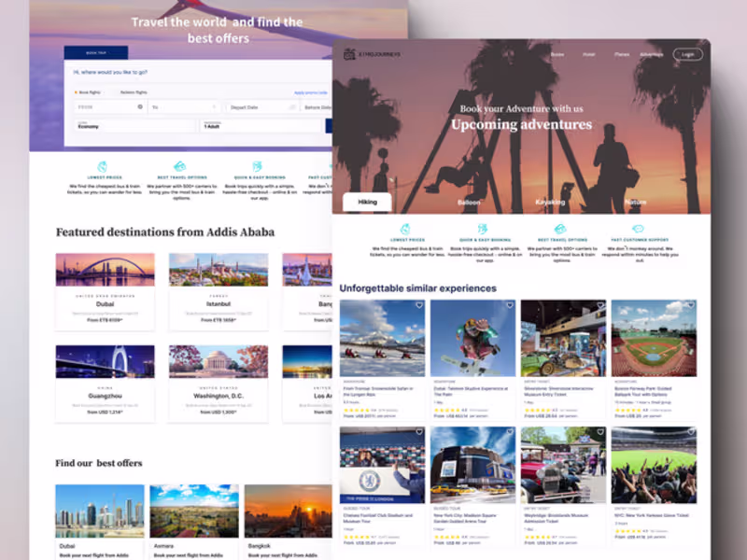Open the To destination dropdown

(x=184, y=107)
